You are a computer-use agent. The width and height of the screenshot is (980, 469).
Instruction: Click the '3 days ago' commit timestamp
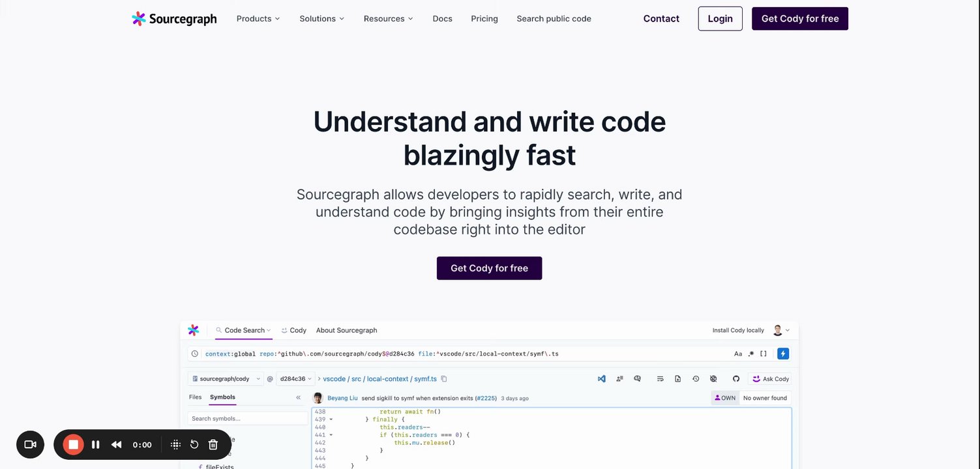coord(515,398)
